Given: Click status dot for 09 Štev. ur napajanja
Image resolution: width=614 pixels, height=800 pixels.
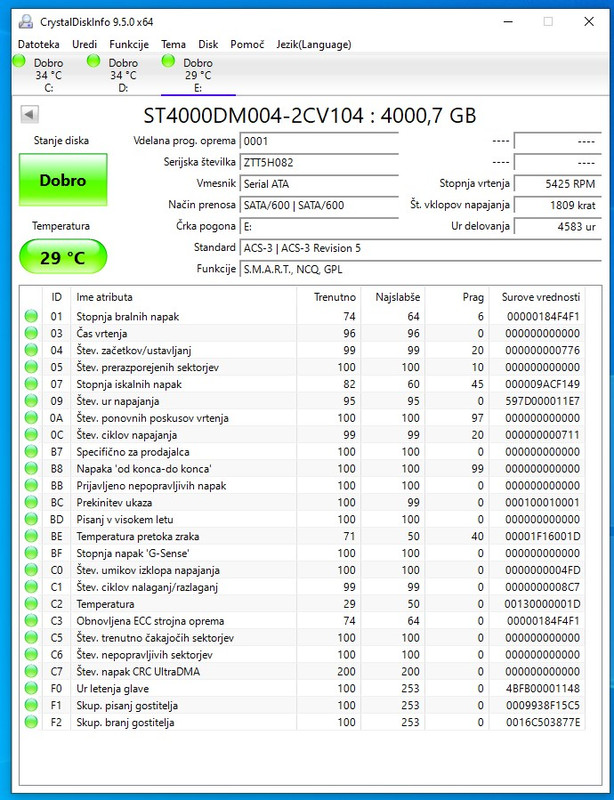Looking at the screenshot, I should [x=31, y=401].
